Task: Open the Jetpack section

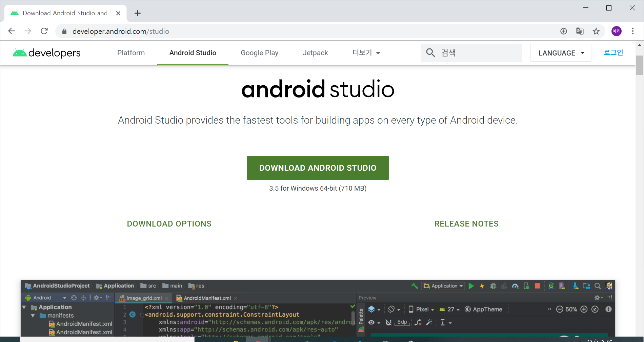Action: pos(315,53)
